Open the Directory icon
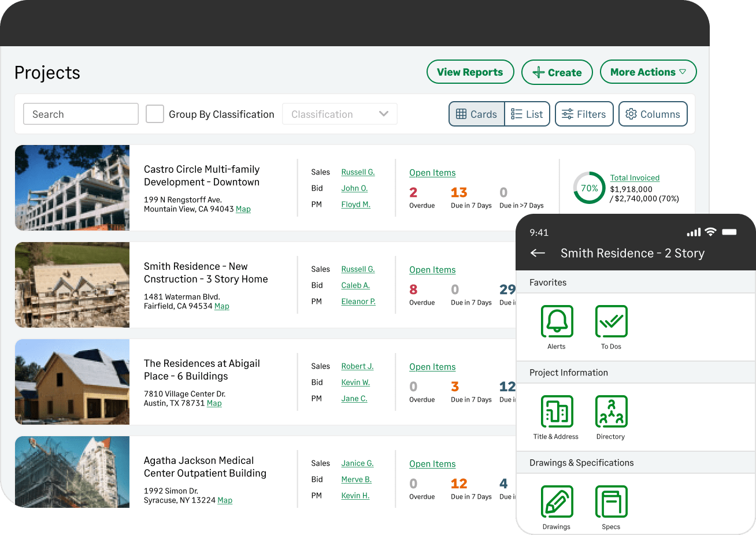Screen dimensions: 756x535 [611, 412]
